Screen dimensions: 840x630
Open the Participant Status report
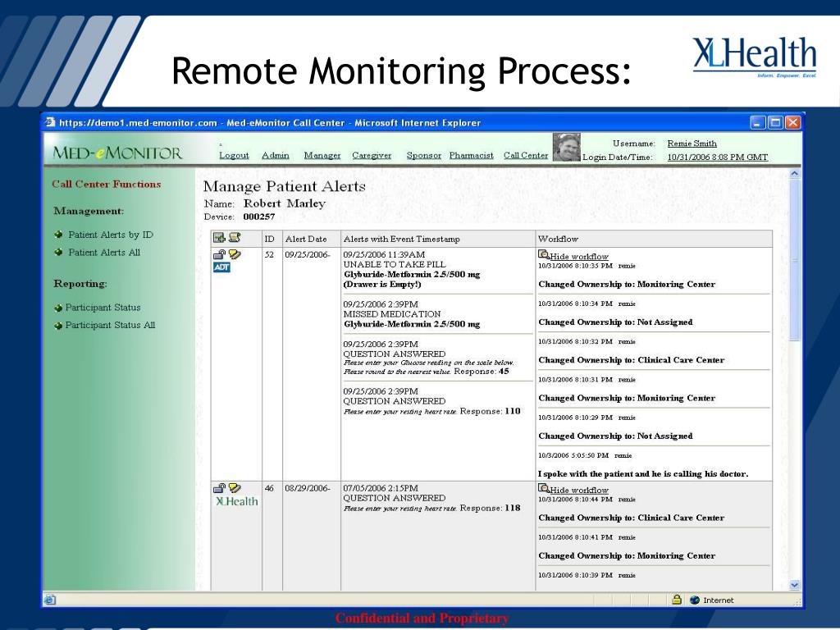point(103,308)
